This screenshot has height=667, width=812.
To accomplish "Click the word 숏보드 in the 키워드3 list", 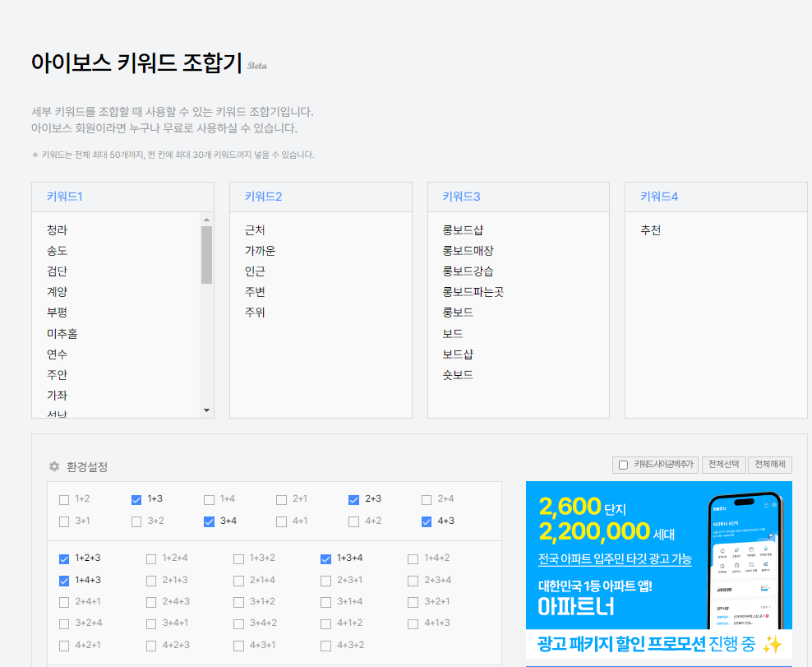I will (458, 375).
